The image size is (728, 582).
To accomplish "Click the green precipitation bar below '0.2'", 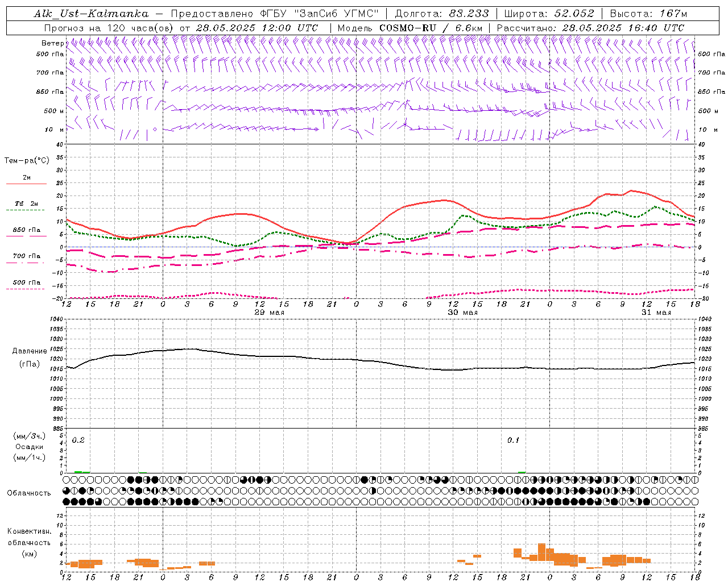I will coord(82,472).
